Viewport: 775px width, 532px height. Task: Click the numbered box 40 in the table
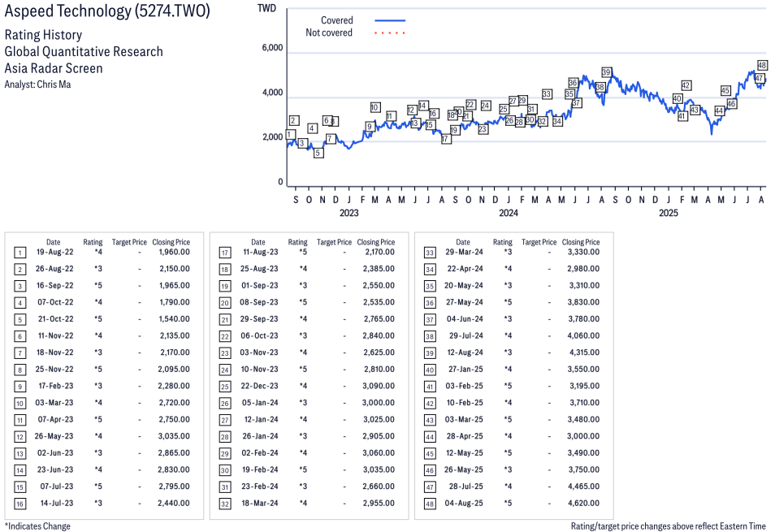pyautogui.click(x=430, y=370)
